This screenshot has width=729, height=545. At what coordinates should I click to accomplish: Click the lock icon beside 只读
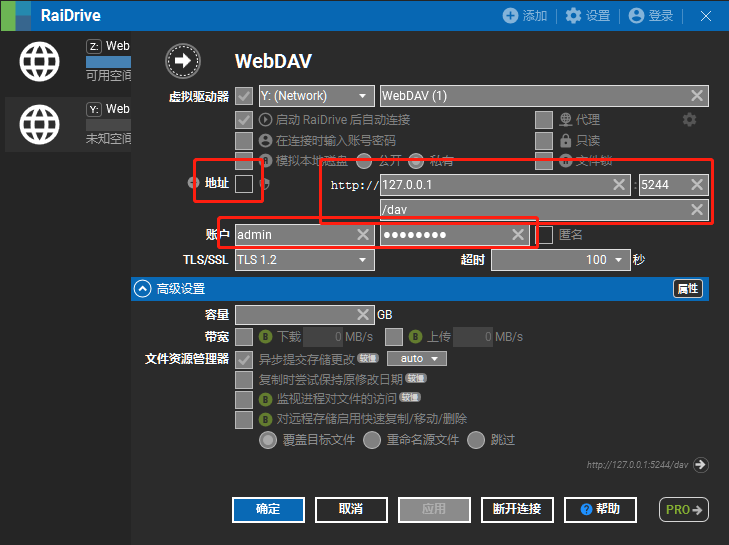[x=565, y=140]
